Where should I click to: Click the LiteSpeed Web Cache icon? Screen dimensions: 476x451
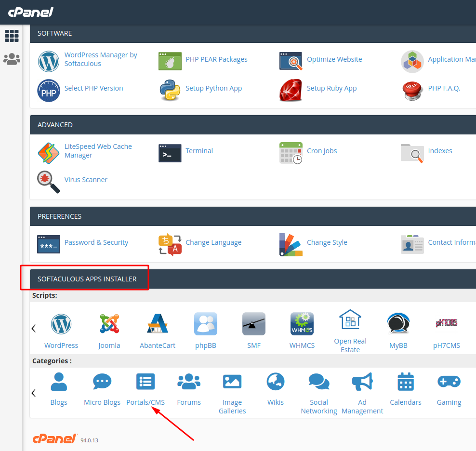pyautogui.click(x=49, y=153)
